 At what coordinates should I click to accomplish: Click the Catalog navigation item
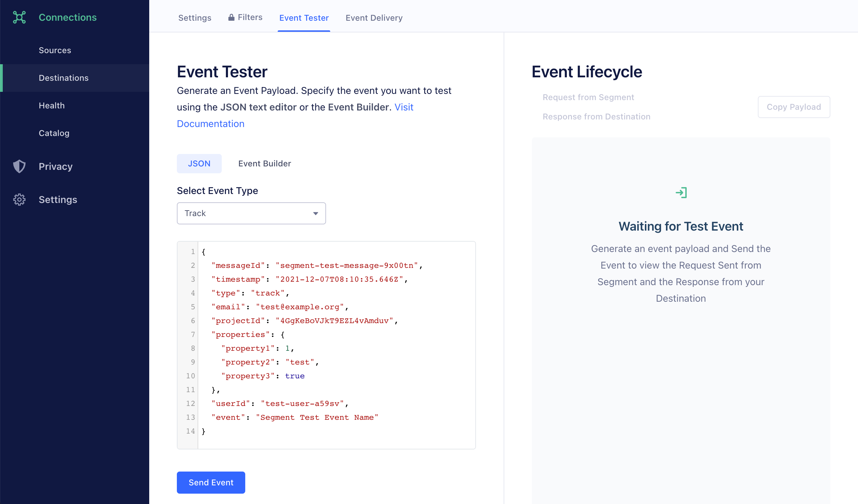tap(54, 133)
